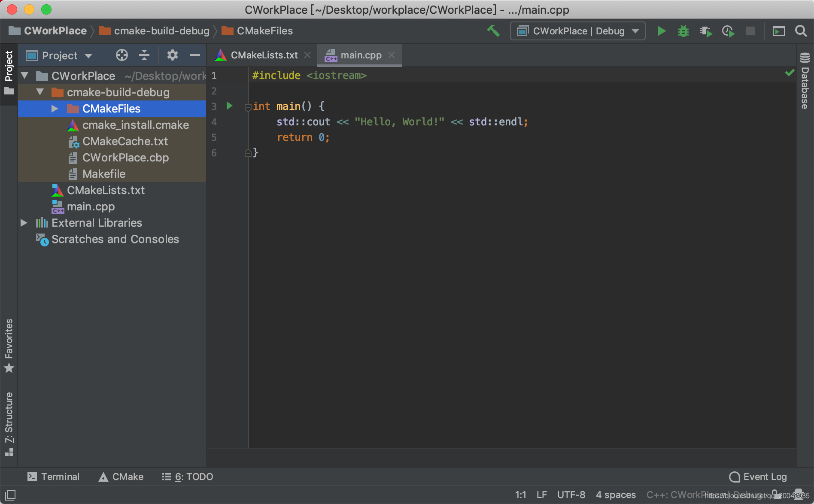The width and height of the screenshot is (814, 504).
Task: Change indent setting 4 spaces
Action: tap(616, 495)
